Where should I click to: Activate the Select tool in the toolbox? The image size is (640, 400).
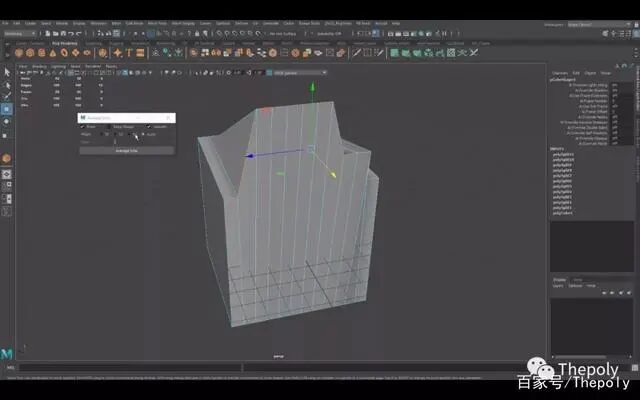click(7, 73)
